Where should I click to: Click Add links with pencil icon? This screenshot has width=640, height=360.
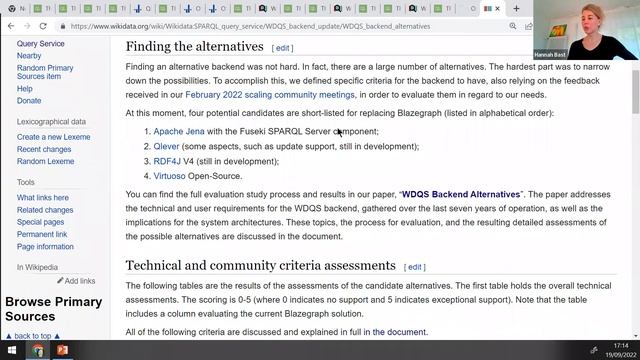point(76,281)
